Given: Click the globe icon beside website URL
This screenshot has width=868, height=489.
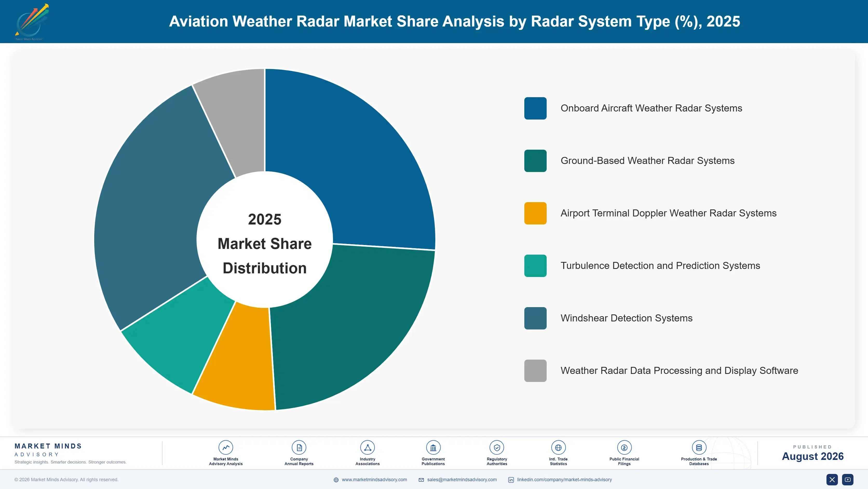Looking at the screenshot, I should pos(336,480).
